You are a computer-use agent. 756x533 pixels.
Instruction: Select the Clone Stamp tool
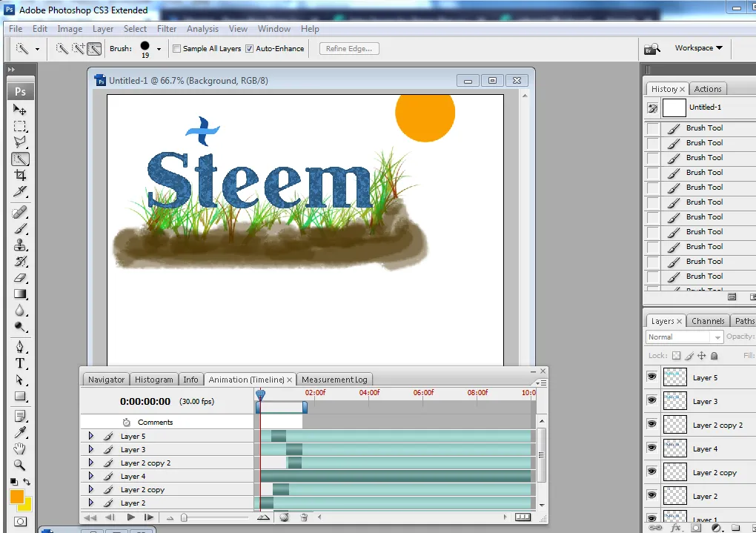(x=20, y=245)
